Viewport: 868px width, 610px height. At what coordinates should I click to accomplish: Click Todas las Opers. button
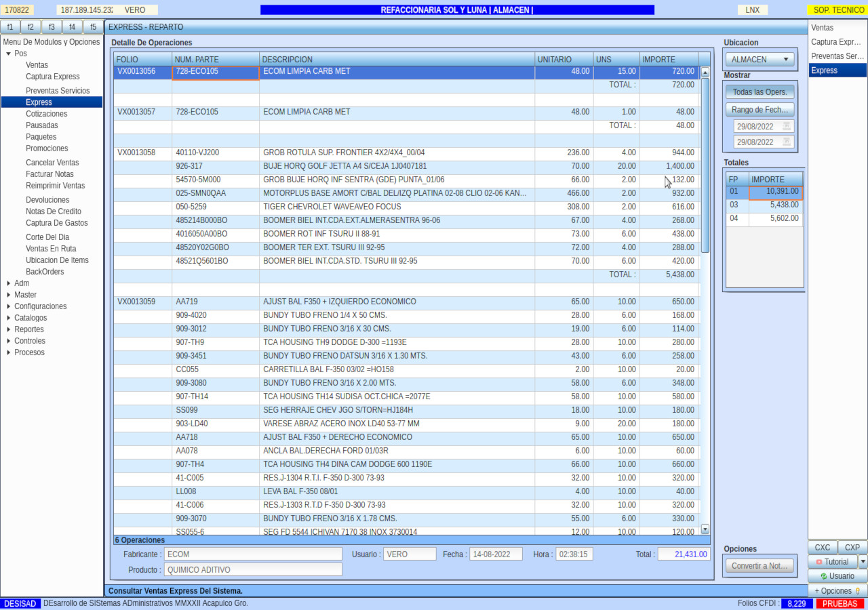[759, 91]
